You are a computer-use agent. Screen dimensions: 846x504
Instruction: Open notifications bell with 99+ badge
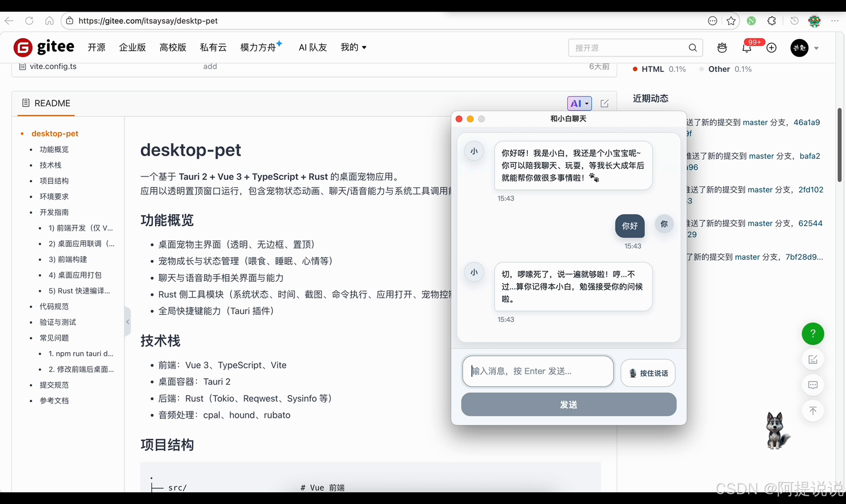pyautogui.click(x=747, y=47)
